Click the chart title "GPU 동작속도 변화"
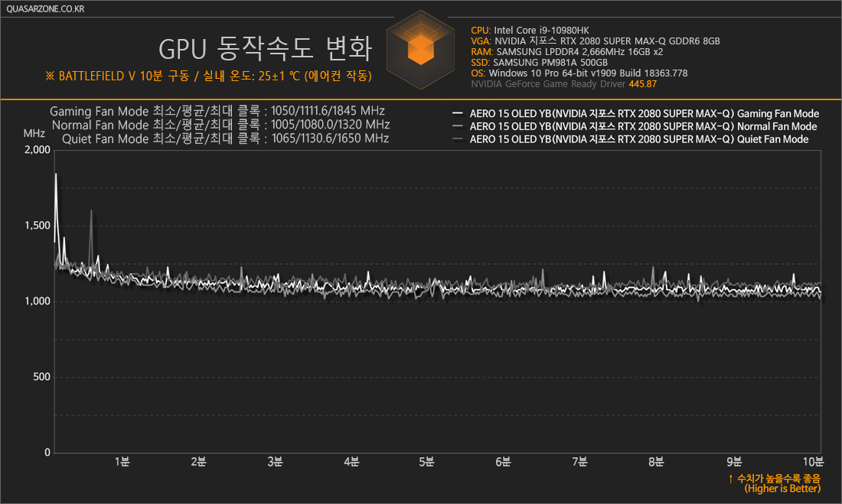The image size is (842, 504). pyautogui.click(x=266, y=49)
